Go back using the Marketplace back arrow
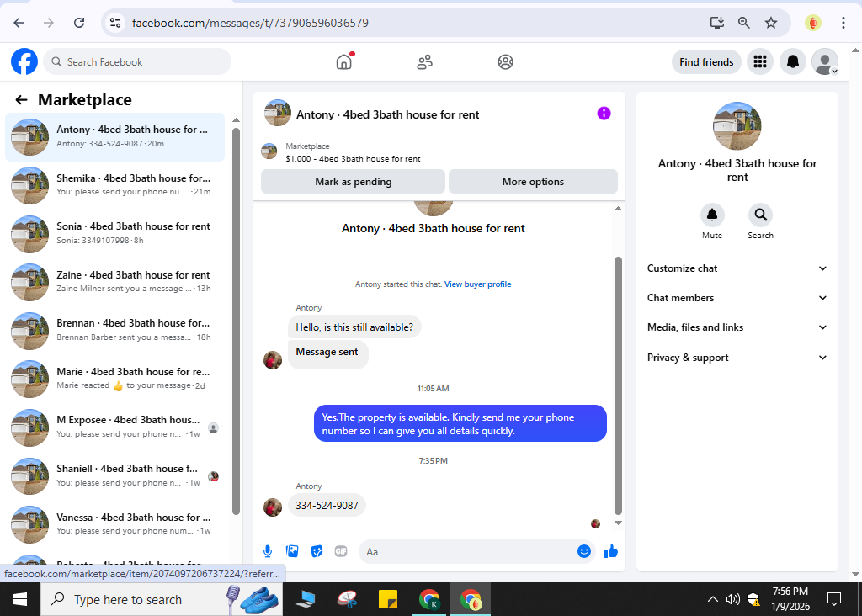 [21, 100]
